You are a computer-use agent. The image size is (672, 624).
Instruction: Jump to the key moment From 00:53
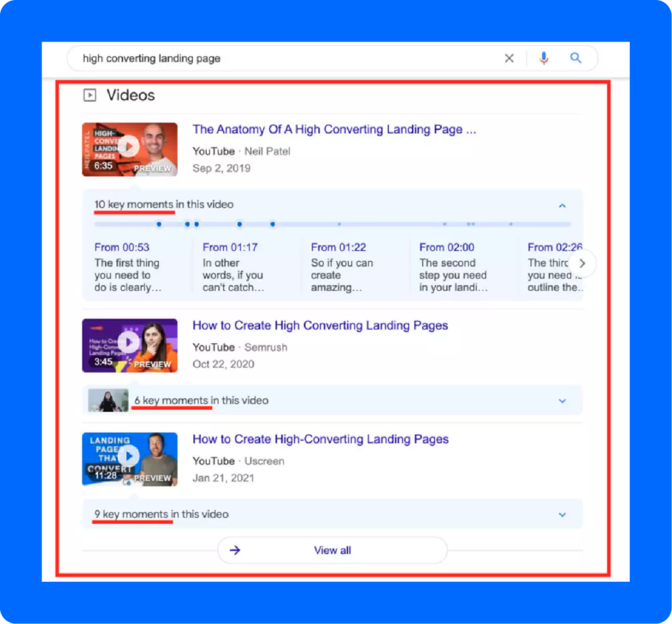tap(122, 247)
